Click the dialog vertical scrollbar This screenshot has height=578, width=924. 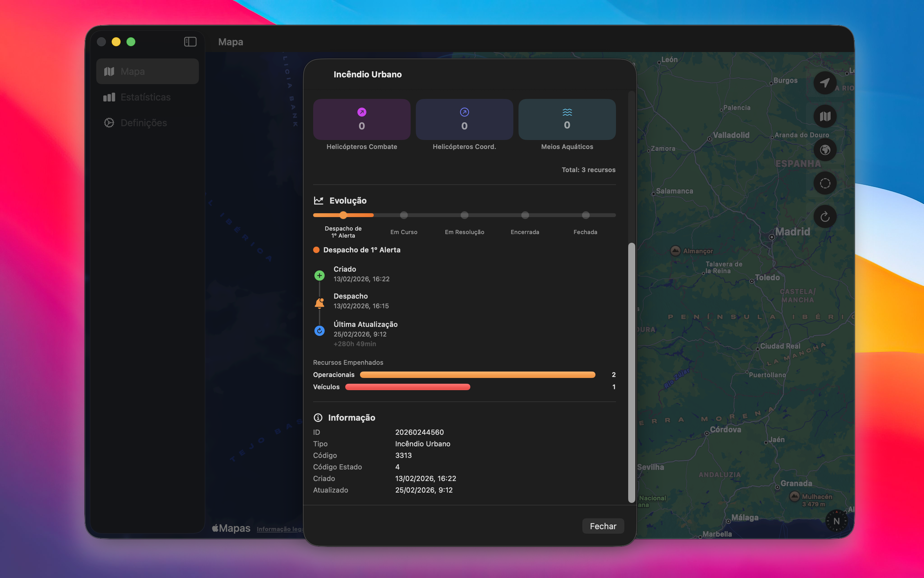pos(631,373)
